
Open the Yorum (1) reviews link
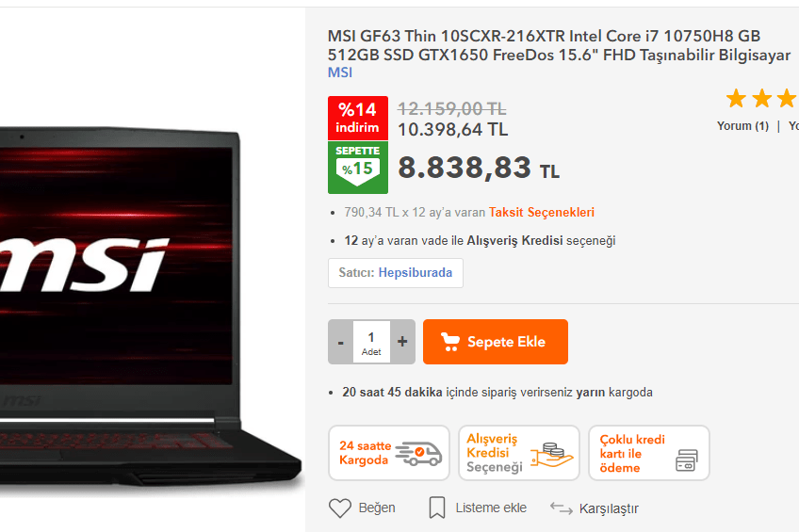click(742, 126)
